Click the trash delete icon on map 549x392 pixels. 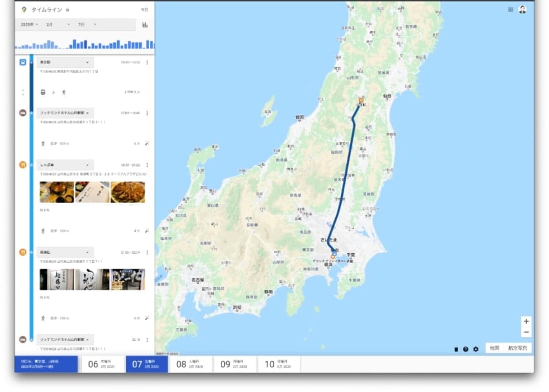click(456, 349)
